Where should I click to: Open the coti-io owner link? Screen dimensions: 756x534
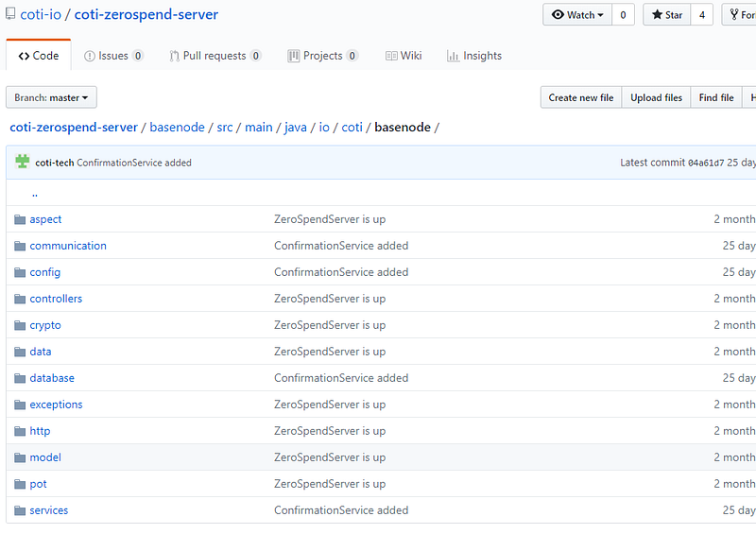click(41, 14)
